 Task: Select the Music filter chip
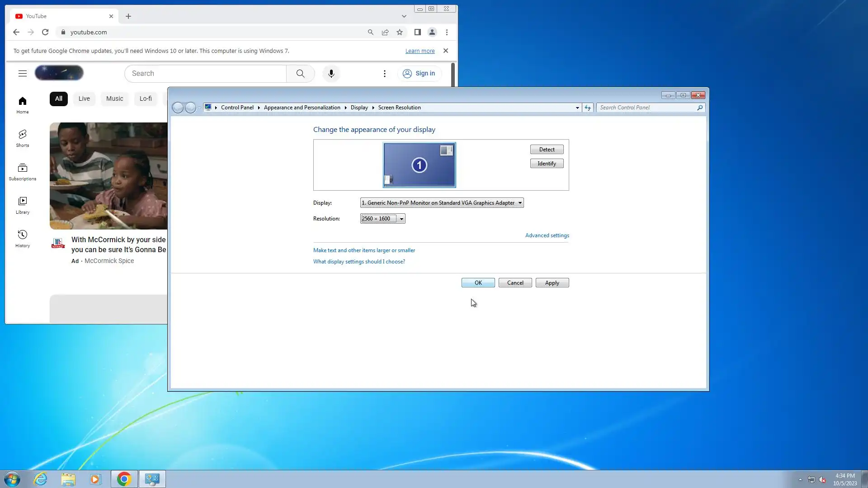[114, 99]
